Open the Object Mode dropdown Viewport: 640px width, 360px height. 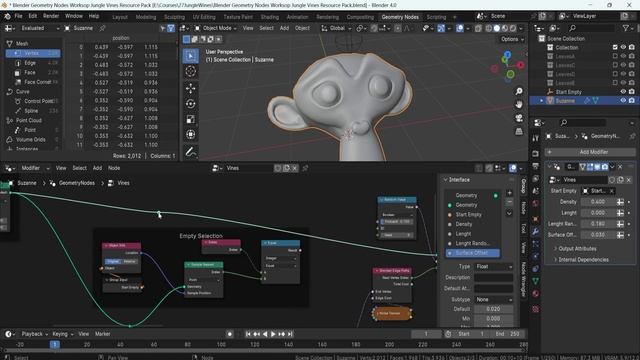point(215,28)
